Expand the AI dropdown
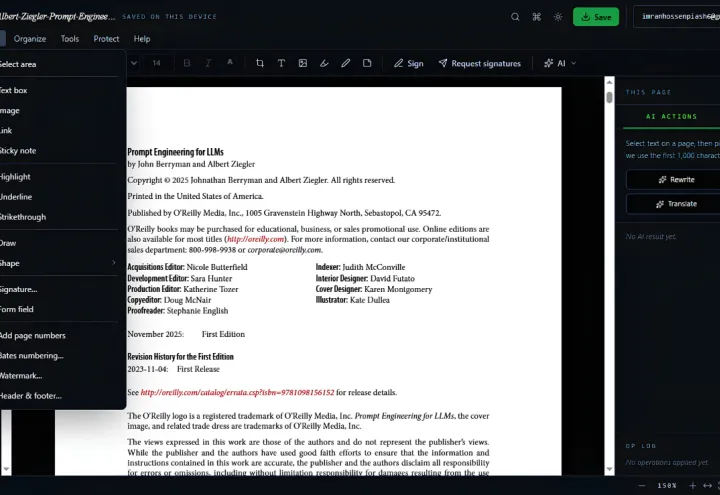 coord(560,63)
